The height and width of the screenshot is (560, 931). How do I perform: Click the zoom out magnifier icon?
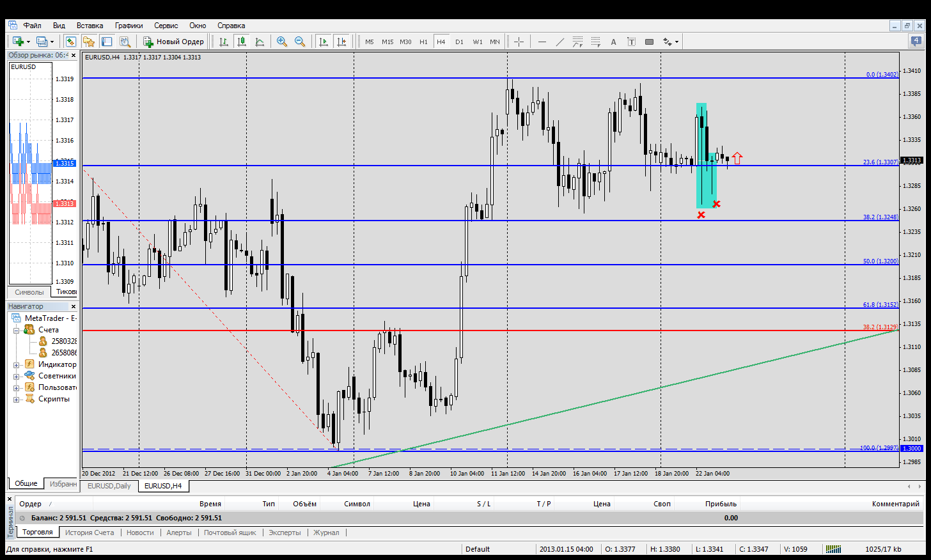299,42
